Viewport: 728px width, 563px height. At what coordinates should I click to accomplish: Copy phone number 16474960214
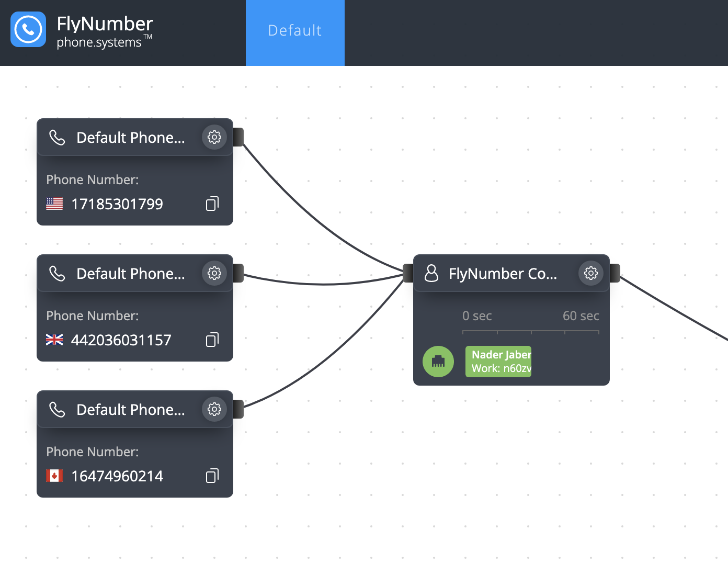(x=212, y=476)
